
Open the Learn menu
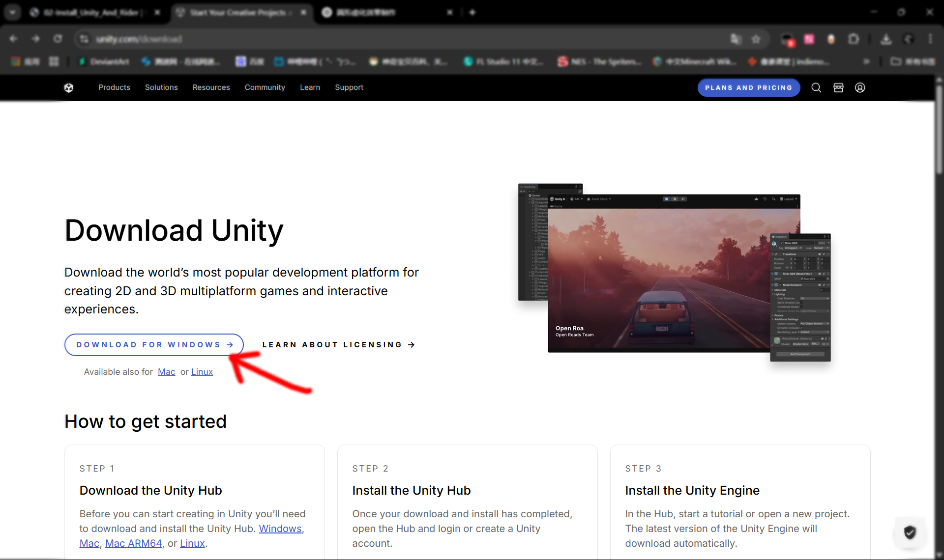pos(310,87)
